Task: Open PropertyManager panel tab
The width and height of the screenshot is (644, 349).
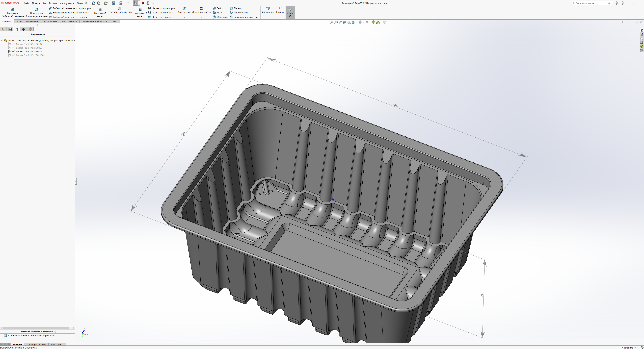Action: click(10, 29)
